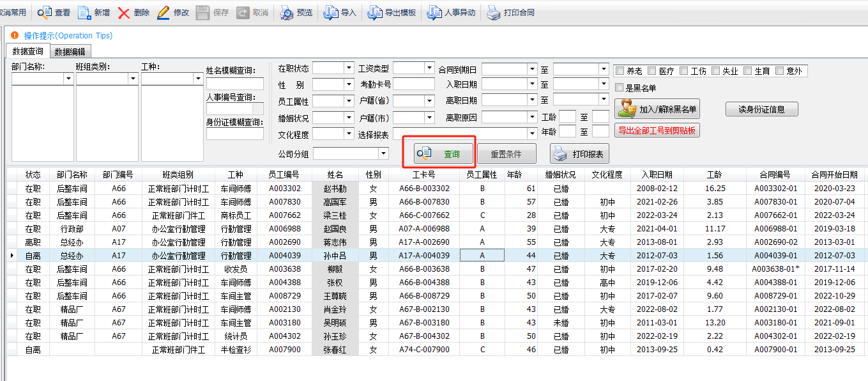Click the 工龄 minimum value field
The image size is (868, 381).
567,117
